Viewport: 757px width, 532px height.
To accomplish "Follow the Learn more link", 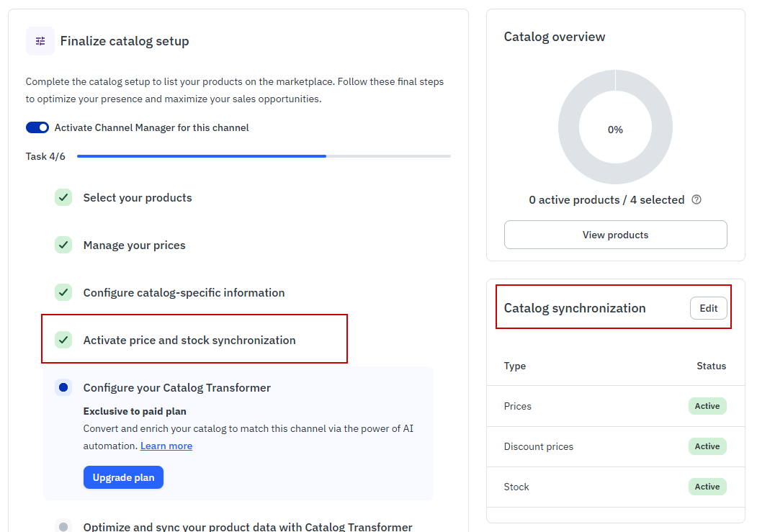I will (x=166, y=446).
